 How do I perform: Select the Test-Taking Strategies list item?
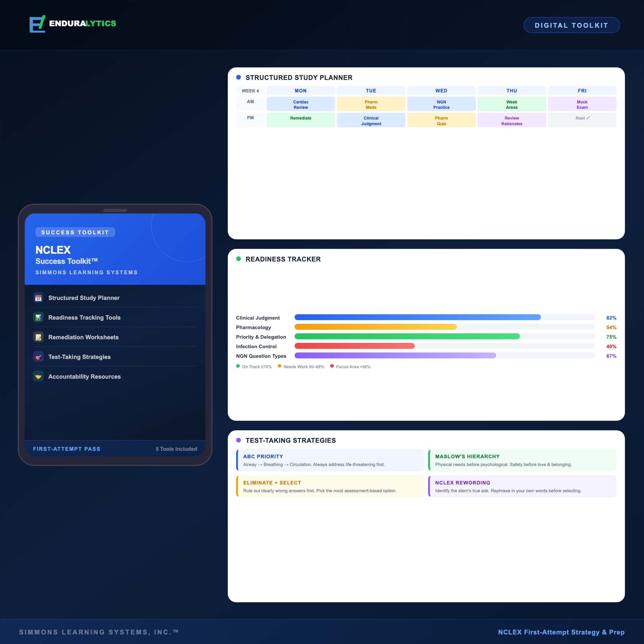[115, 357]
